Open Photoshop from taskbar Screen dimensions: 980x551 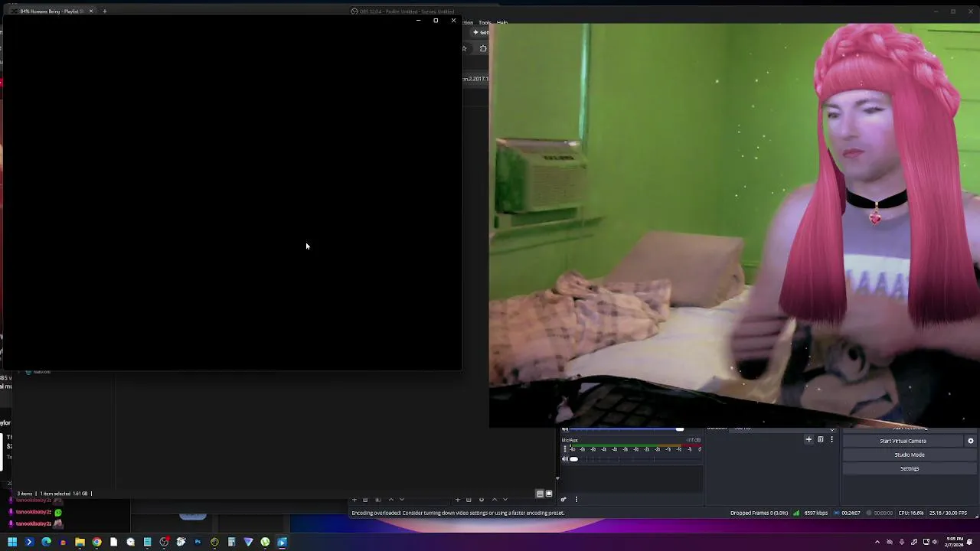pos(198,542)
